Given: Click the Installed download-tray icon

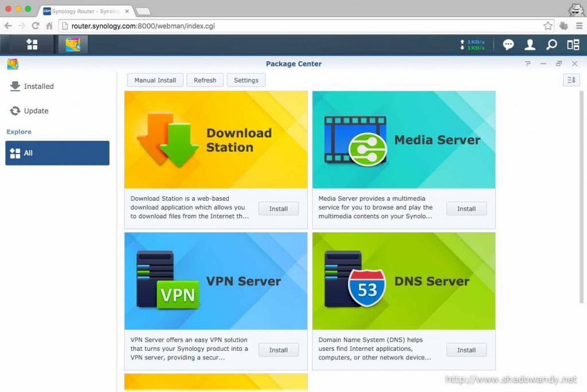Looking at the screenshot, I should 15,86.
